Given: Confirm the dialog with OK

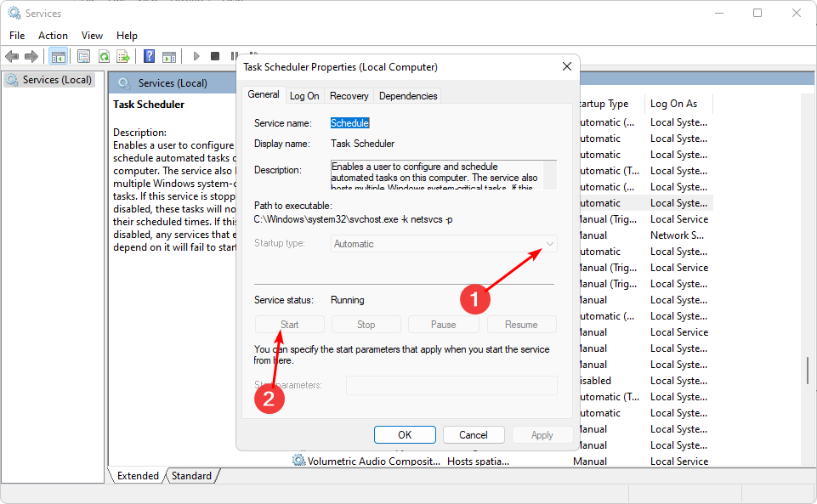Looking at the screenshot, I should pyautogui.click(x=405, y=435).
